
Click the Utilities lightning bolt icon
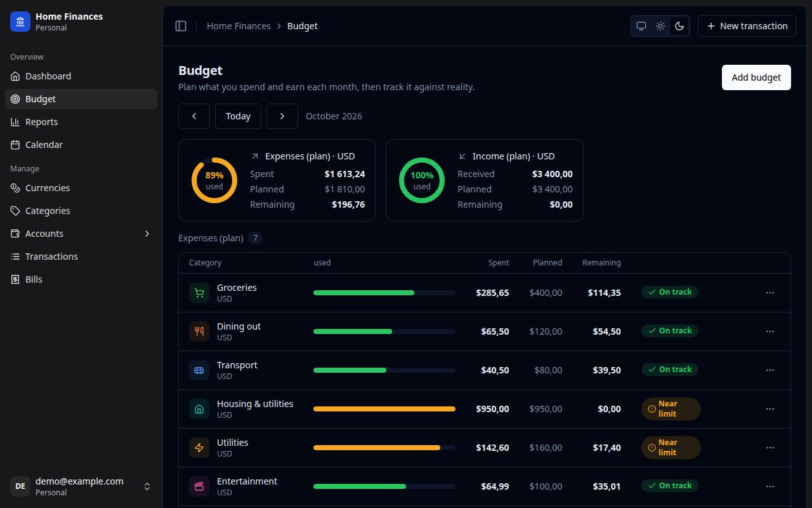199,448
